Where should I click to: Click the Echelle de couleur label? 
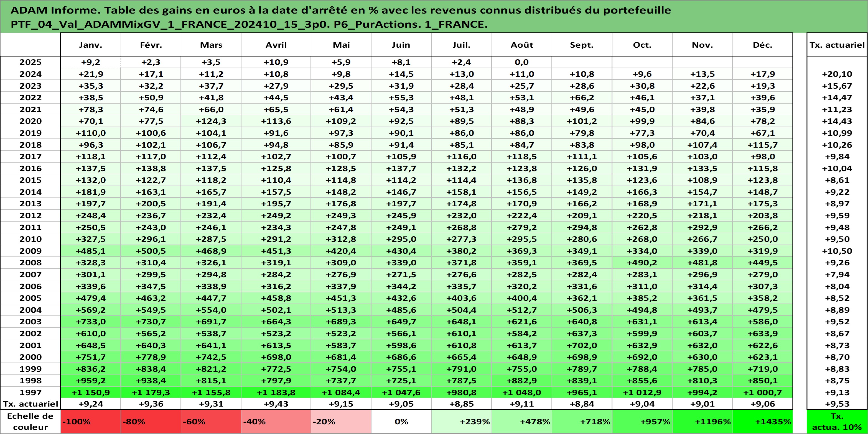point(30,422)
